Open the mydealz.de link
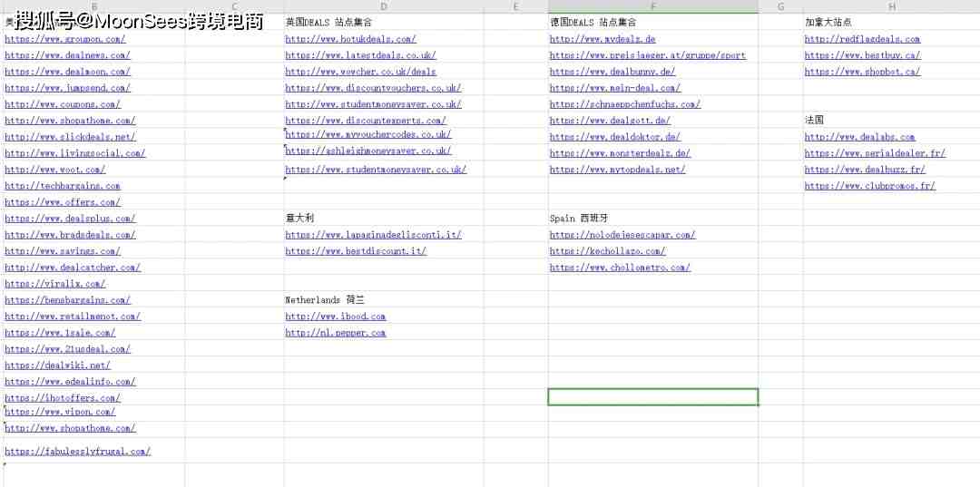 pos(603,39)
